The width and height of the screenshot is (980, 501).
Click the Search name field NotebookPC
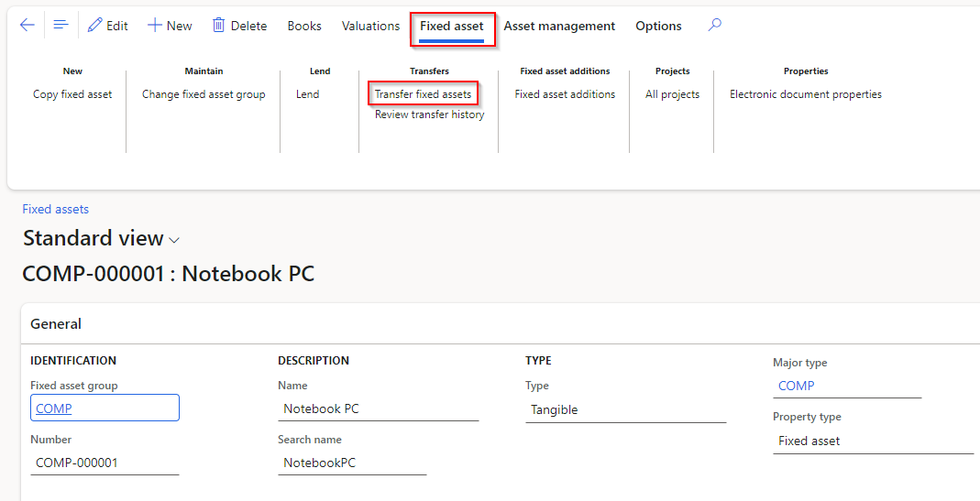(352, 463)
